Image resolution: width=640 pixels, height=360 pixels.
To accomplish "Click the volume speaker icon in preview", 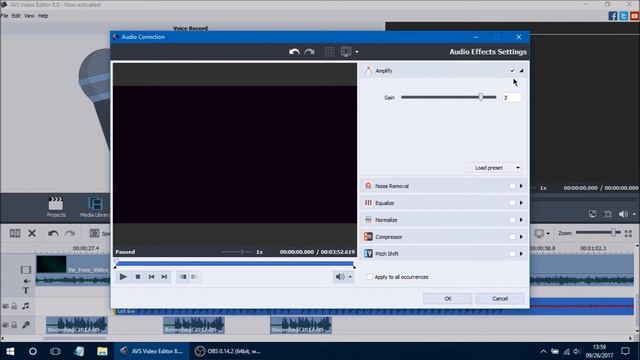I will pyautogui.click(x=340, y=277).
